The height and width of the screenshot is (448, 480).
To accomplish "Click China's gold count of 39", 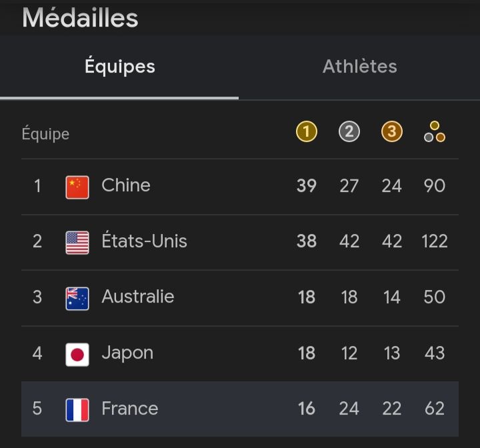I will click(x=306, y=185).
